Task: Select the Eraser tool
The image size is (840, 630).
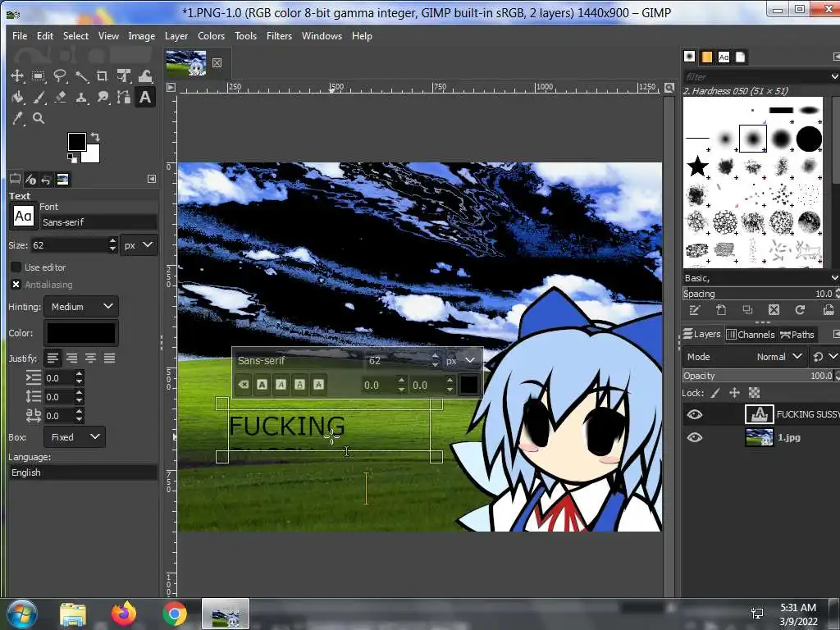Action: tap(59, 98)
